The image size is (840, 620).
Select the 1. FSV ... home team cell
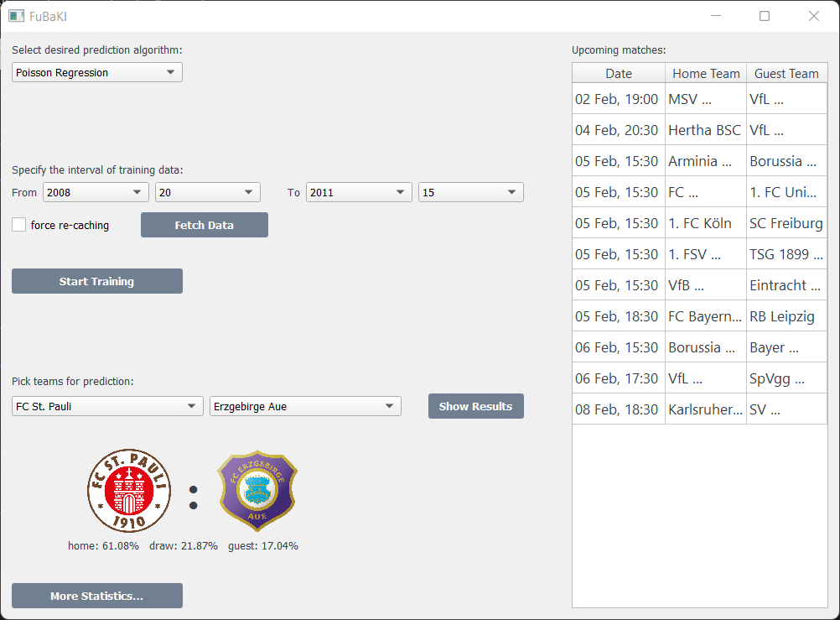click(x=706, y=254)
